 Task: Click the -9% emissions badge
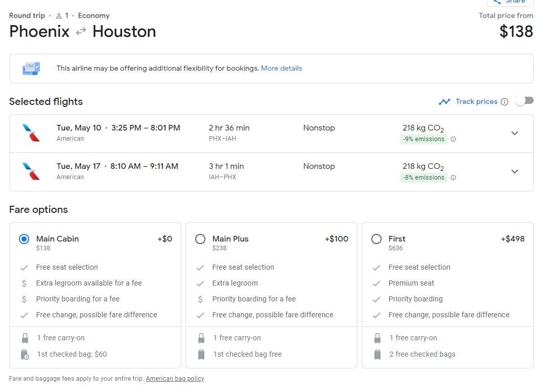coord(423,139)
